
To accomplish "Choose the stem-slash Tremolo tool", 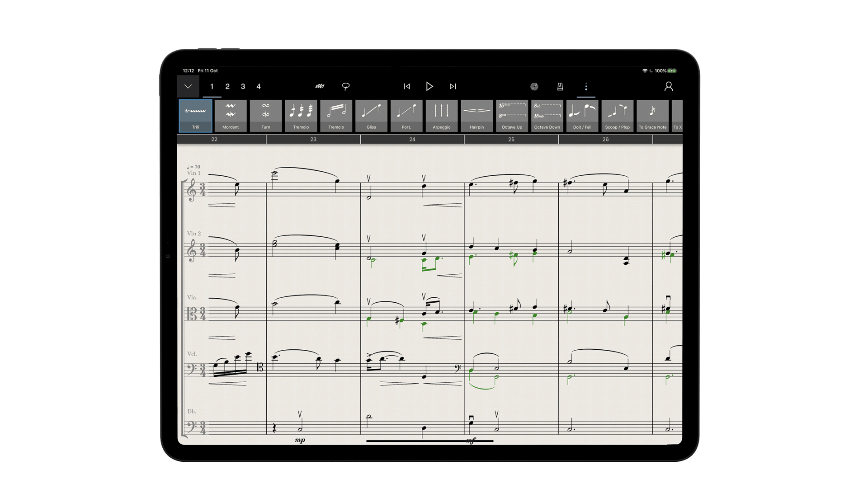I will (301, 116).
